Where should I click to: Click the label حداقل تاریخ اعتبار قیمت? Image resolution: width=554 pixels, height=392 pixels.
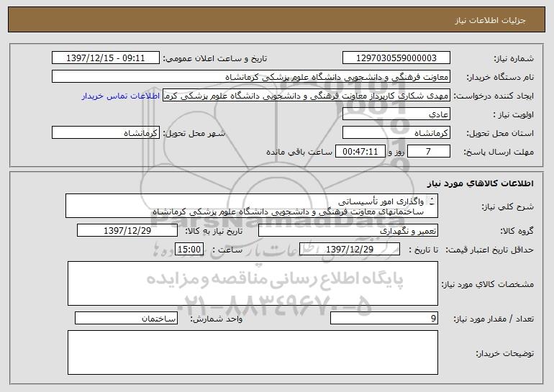(489, 250)
